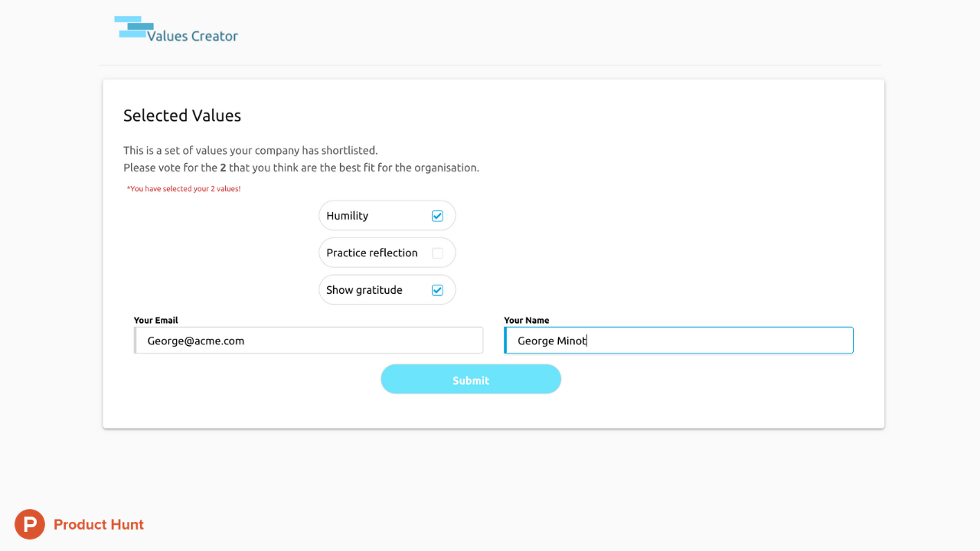Focus the Your Name text field
This screenshot has height=551, width=980.
click(x=678, y=340)
